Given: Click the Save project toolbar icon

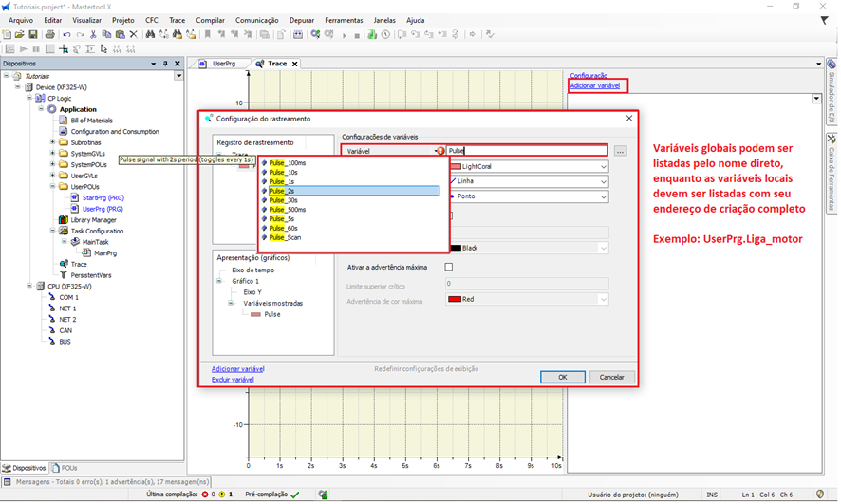Looking at the screenshot, I should (x=32, y=34).
